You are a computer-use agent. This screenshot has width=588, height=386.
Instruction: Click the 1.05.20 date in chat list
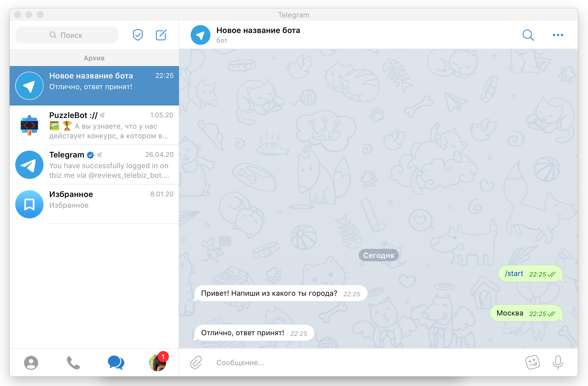[x=162, y=115]
